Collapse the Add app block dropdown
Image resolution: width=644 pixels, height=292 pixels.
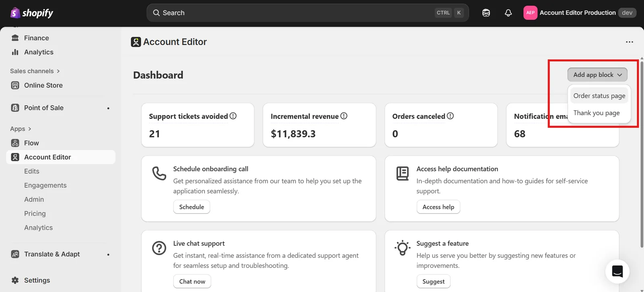tap(597, 75)
